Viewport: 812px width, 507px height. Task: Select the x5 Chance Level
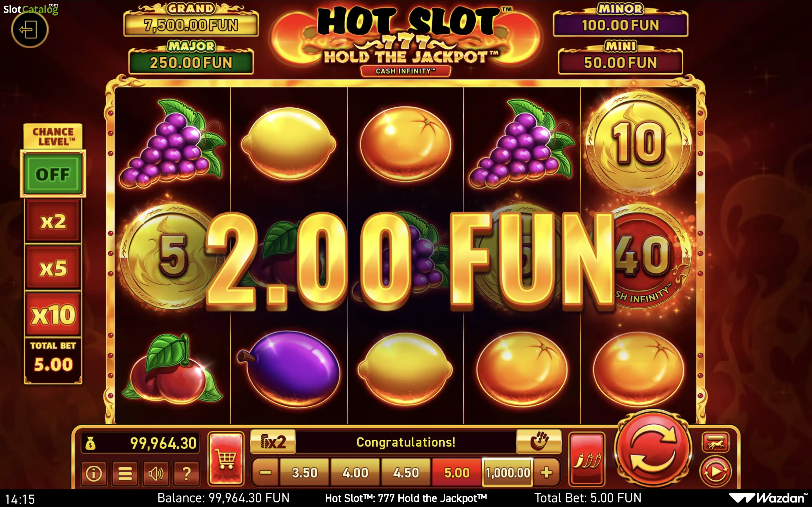(x=53, y=268)
